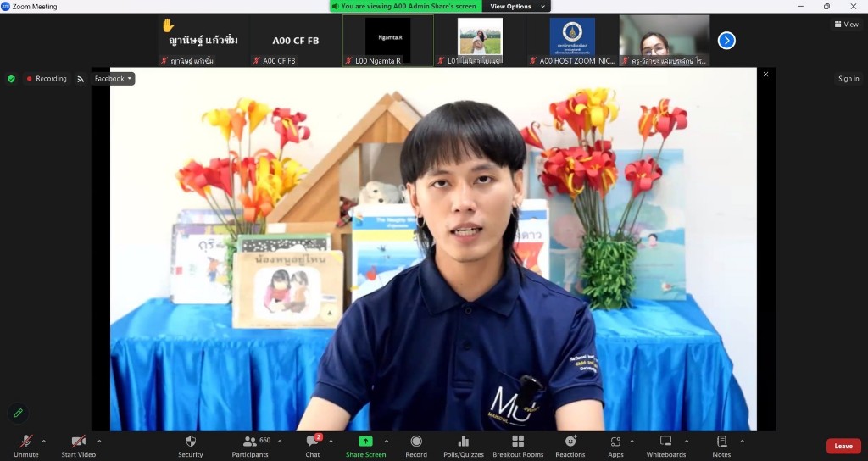Show next participants with blue arrow

pos(726,41)
